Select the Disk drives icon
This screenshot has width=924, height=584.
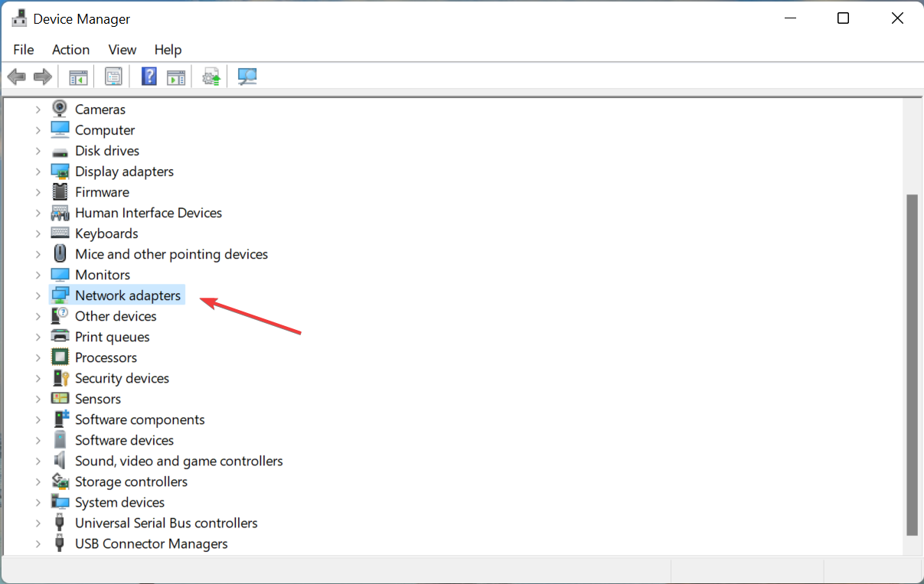[x=60, y=151]
